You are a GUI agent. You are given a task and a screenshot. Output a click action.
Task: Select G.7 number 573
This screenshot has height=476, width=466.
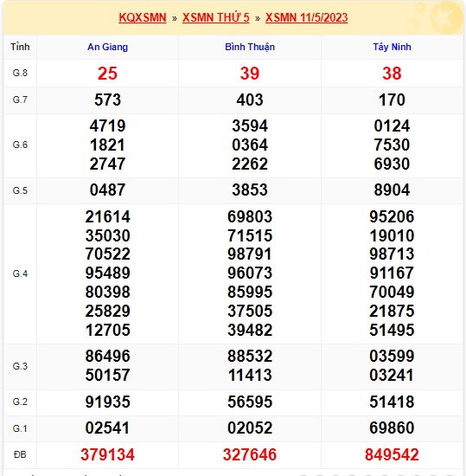tap(107, 100)
